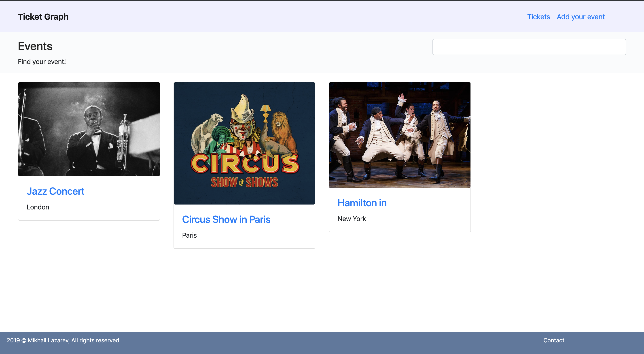Viewport: 644px width, 354px height.
Task: Open the Jazz Concert event title
Action: coord(55,191)
